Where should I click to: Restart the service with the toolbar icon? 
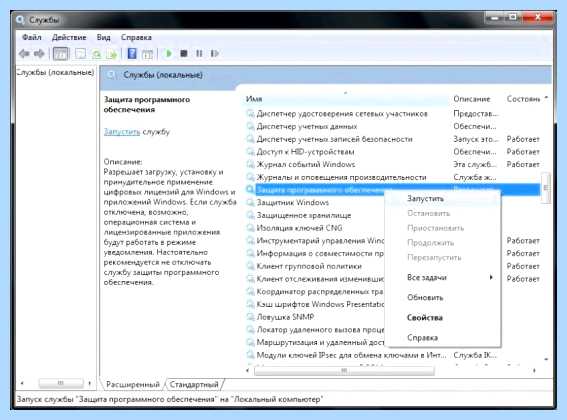215,54
